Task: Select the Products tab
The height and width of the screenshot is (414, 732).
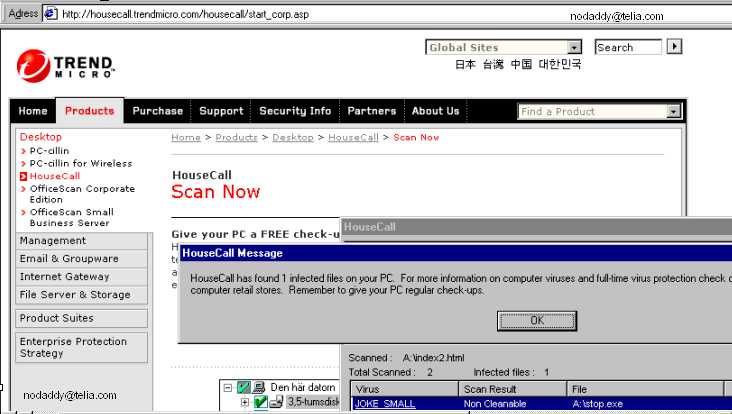Action: [x=90, y=111]
